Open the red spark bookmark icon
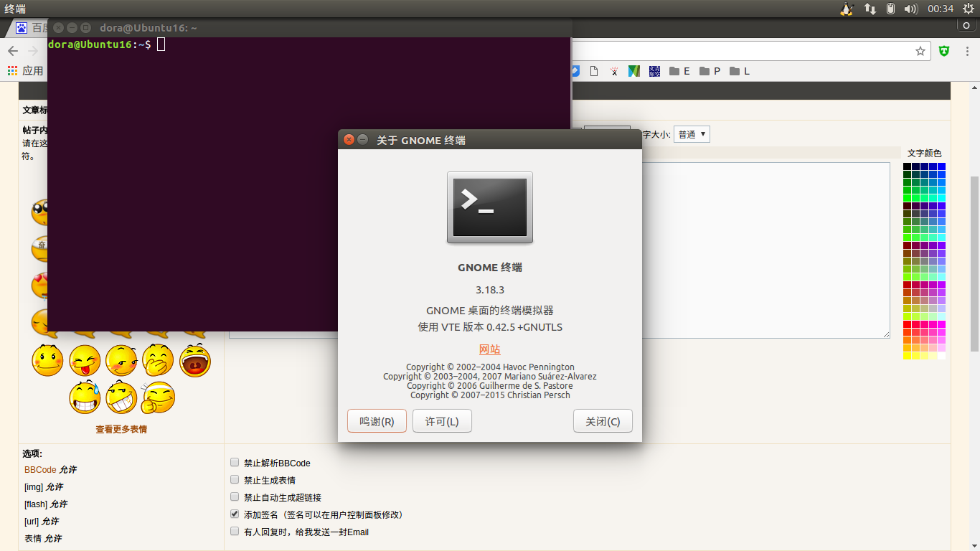 [x=614, y=71]
